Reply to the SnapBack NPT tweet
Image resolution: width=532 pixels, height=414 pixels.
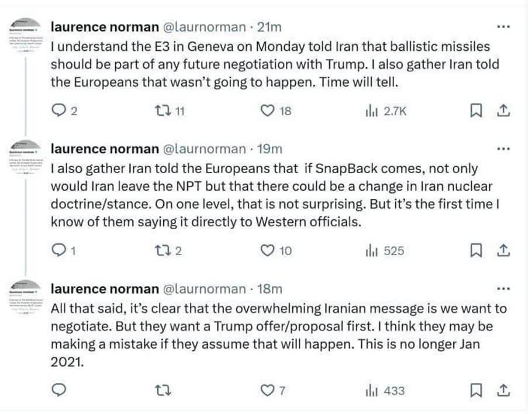click(x=58, y=250)
